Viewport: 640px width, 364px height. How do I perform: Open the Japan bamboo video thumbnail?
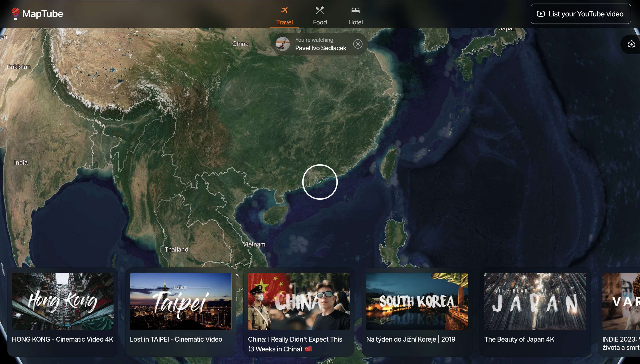point(535,301)
